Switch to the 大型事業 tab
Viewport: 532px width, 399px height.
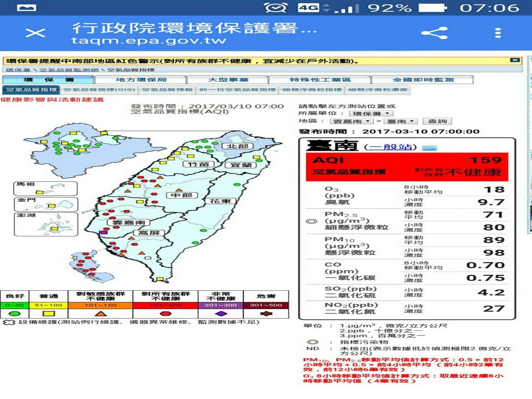(x=228, y=80)
